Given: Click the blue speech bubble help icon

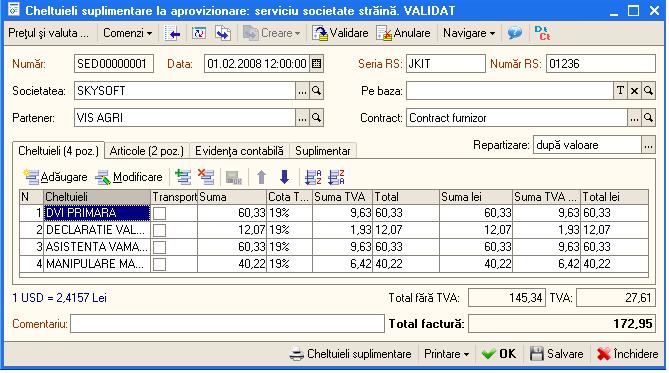Looking at the screenshot, I should coord(515,33).
